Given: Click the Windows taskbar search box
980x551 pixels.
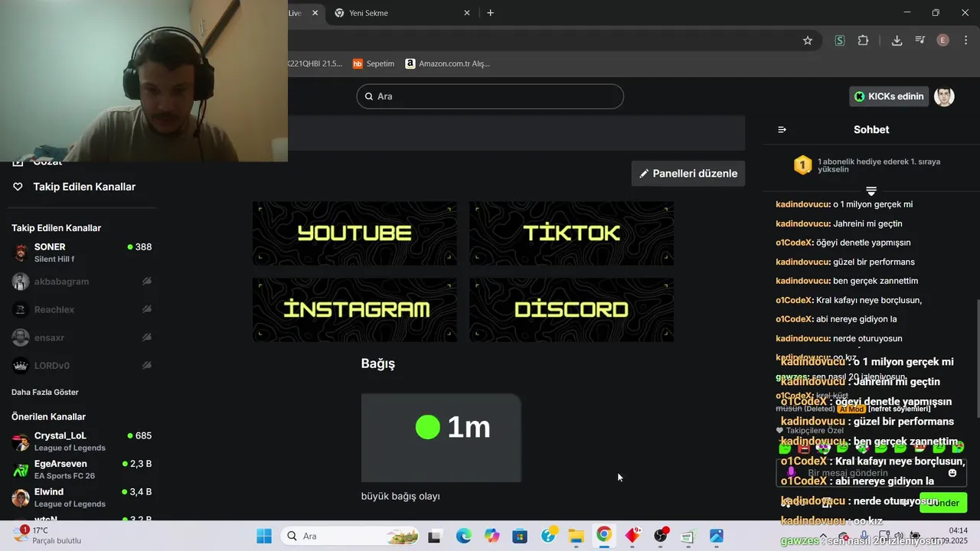Looking at the screenshot, I should [x=348, y=536].
